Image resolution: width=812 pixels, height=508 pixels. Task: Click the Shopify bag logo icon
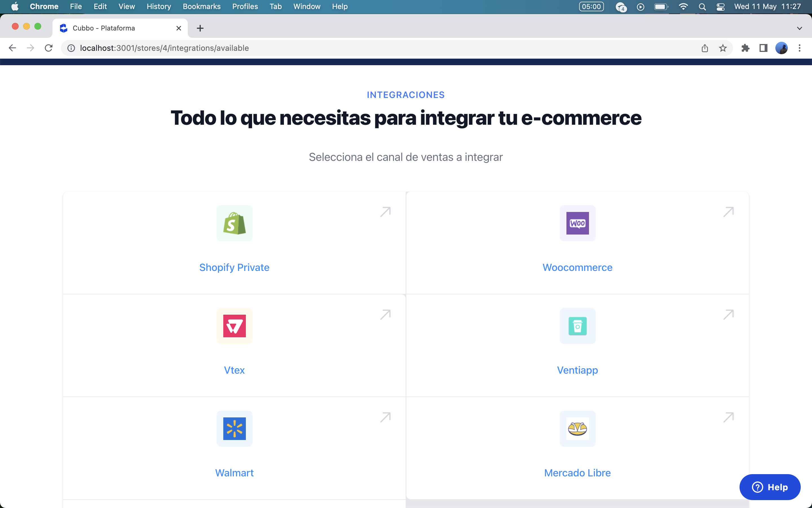pyautogui.click(x=234, y=223)
